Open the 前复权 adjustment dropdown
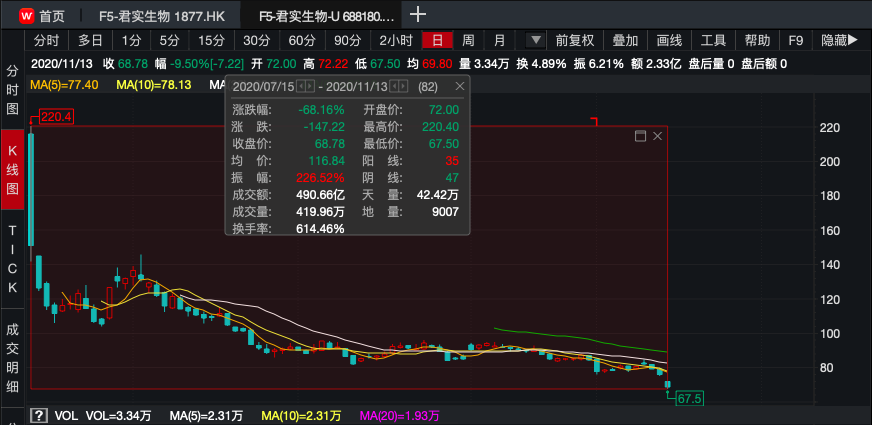 (x=575, y=41)
